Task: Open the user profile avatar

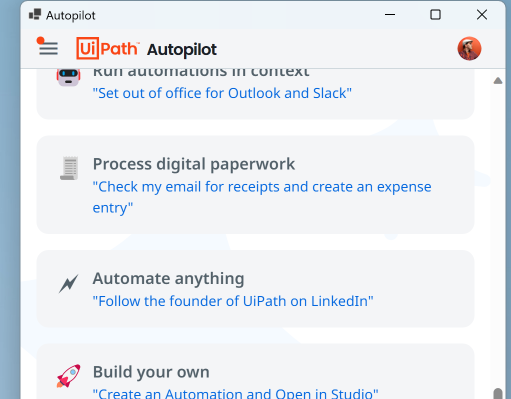Action: [x=469, y=48]
